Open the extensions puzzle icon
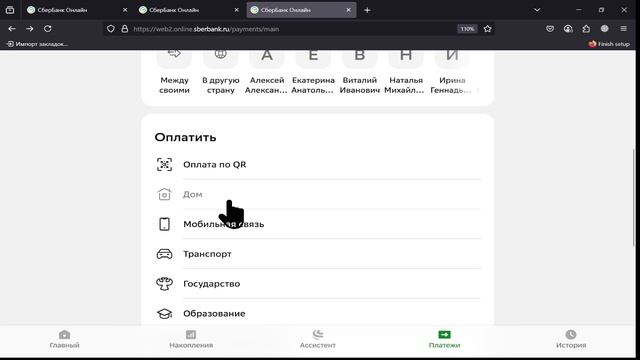This screenshot has height=360, width=640. [x=586, y=29]
